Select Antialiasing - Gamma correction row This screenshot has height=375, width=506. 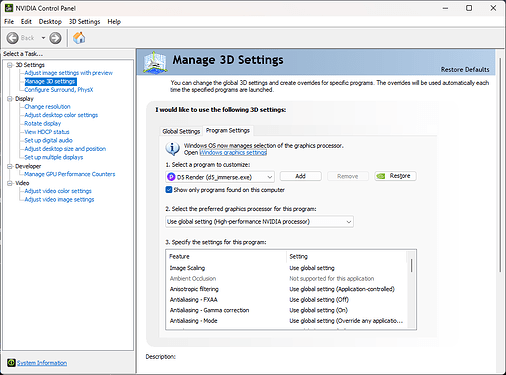pos(287,310)
